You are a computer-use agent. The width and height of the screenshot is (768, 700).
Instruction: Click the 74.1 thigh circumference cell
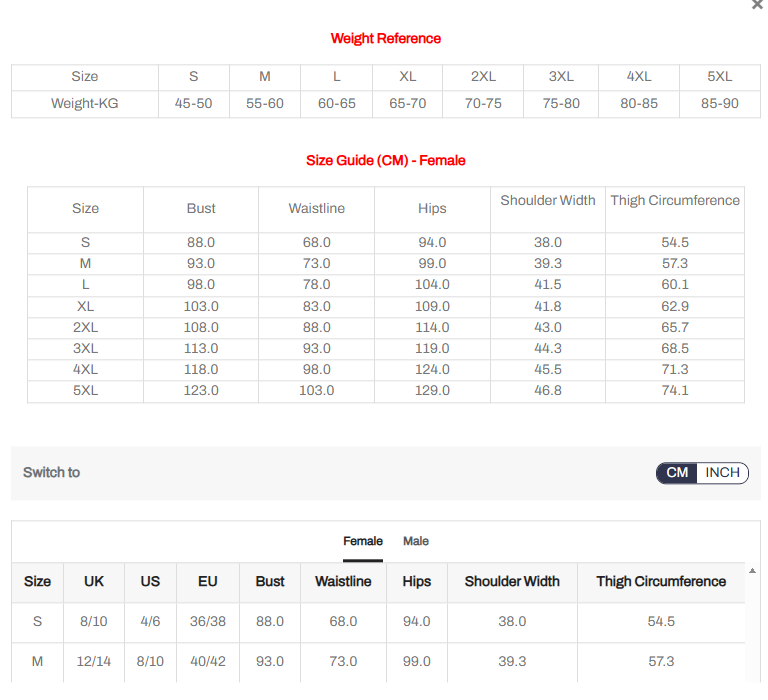coord(675,390)
